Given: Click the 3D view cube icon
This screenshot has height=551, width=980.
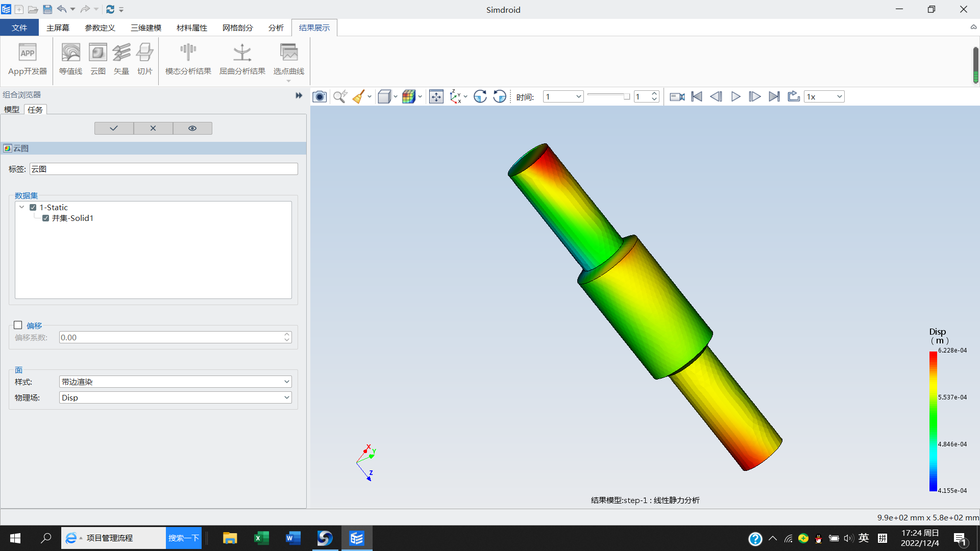Looking at the screenshot, I should (x=384, y=96).
